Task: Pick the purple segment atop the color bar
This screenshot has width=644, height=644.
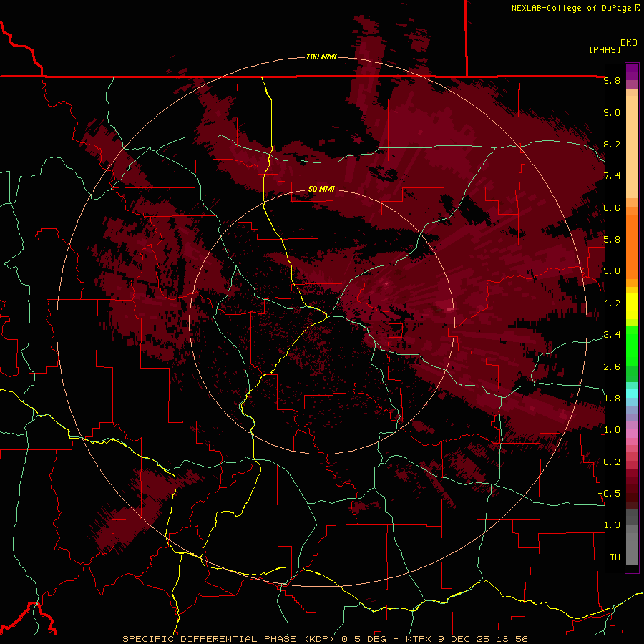Action: pyautogui.click(x=632, y=72)
